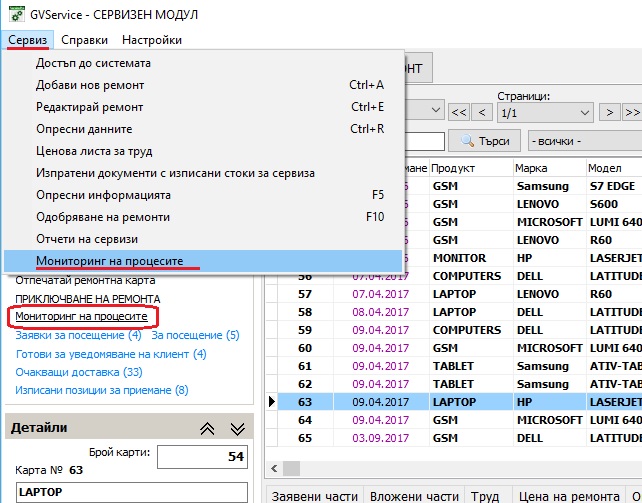The width and height of the screenshot is (642, 503).
Task: Switch to Заявени части tab
Action: (315, 496)
